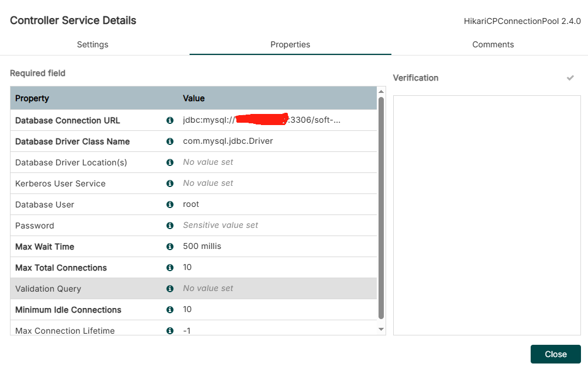Click Max Total Connections value 10
The height and width of the screenshot is (367, 588).
187,267
